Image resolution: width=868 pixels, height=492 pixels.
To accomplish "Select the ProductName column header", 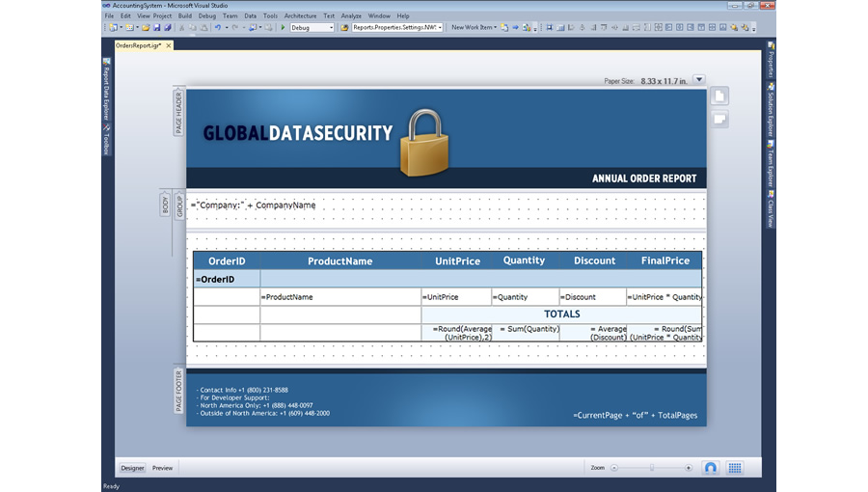I will pyautogui.click(x=339, y=261).
